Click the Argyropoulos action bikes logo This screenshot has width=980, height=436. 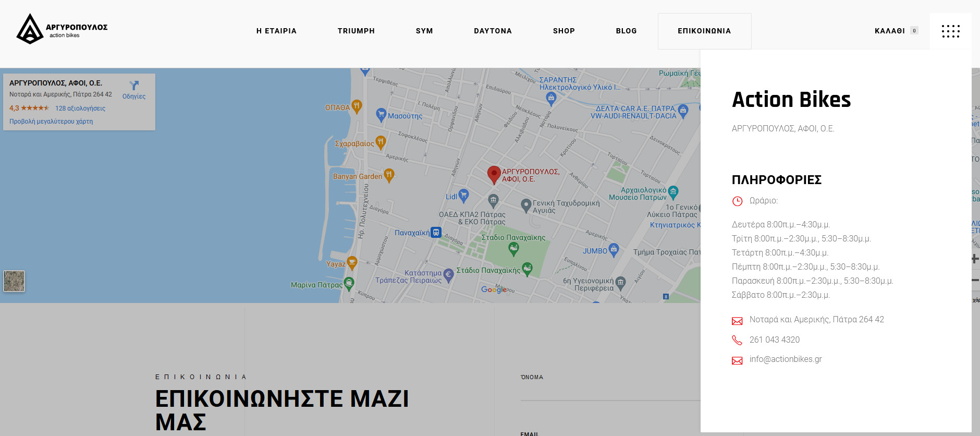pos(62,29)
